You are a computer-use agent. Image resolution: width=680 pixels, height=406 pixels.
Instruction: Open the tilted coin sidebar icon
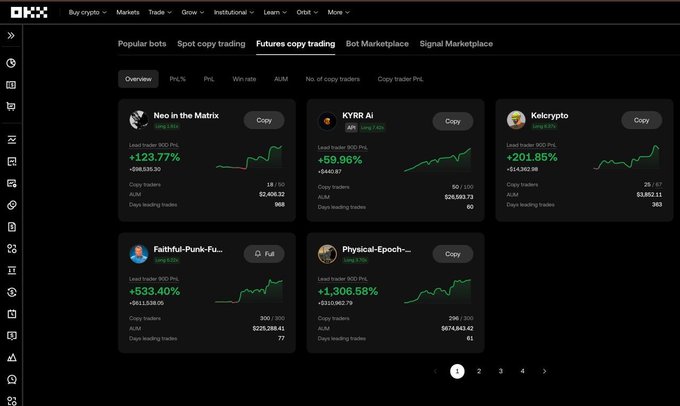pyautogui.click(x=12, y=205)
